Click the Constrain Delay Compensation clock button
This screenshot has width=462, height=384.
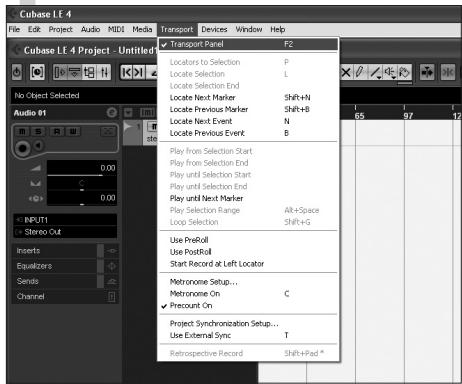[37, 72]
